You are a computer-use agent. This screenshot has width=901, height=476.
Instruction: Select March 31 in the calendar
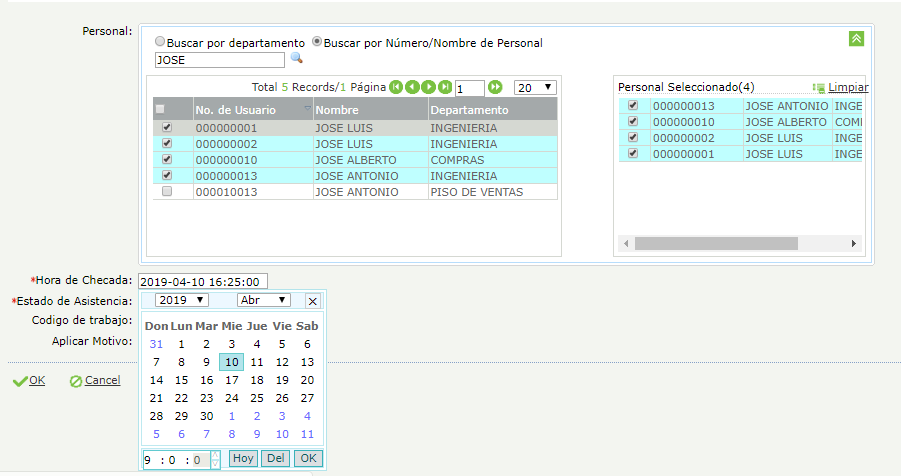[156, 344]
